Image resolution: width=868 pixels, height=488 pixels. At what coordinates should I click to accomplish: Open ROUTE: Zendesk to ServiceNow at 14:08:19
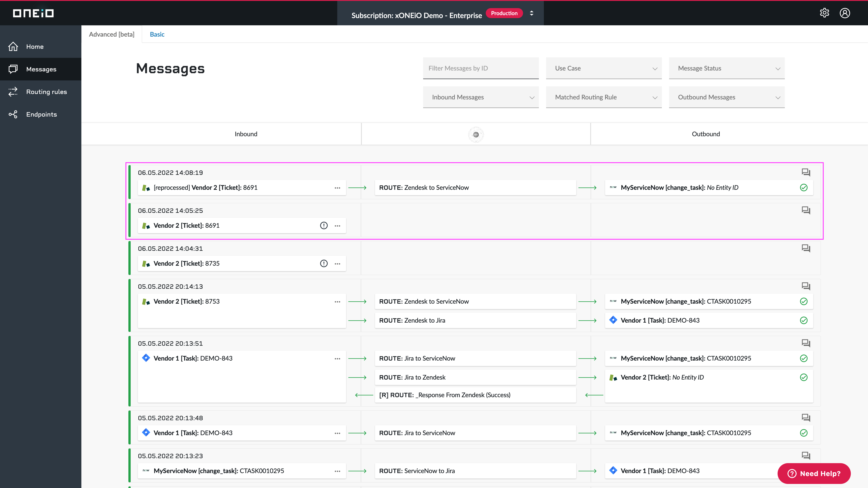(x=475, y=188)
